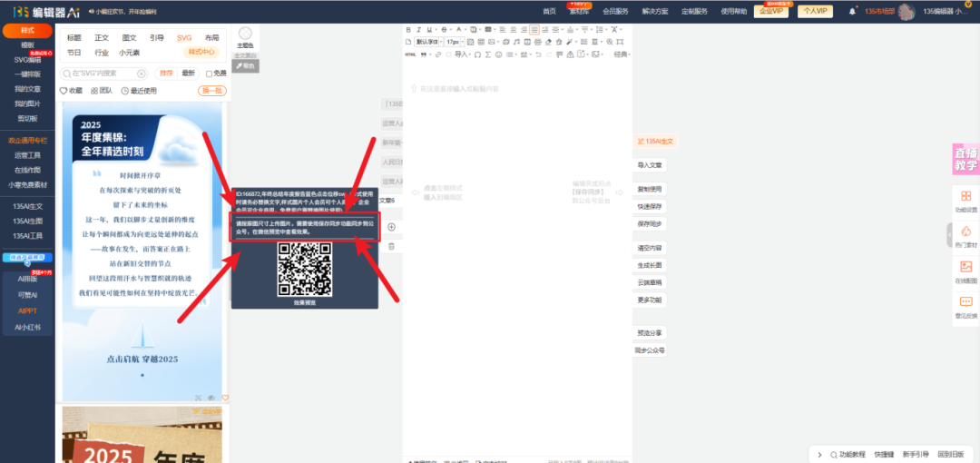Switch sorting to 最新
The width and height of the screenshot is (980, 463).
(189, 74)
